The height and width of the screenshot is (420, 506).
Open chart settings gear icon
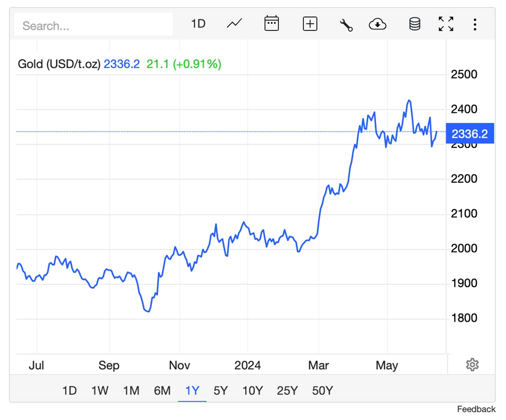point(472,365)
